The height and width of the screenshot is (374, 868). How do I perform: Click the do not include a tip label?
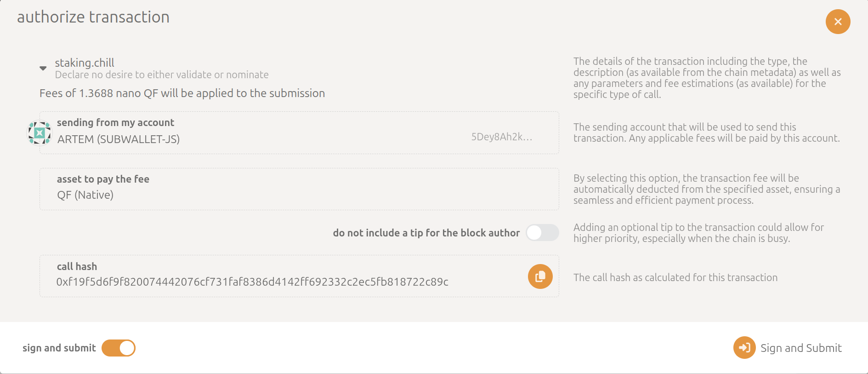click(x=426, y=233)
